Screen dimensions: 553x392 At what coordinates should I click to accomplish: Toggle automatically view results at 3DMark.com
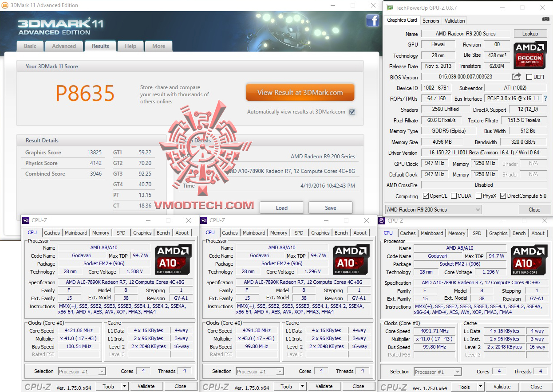(x=352, y=112)
